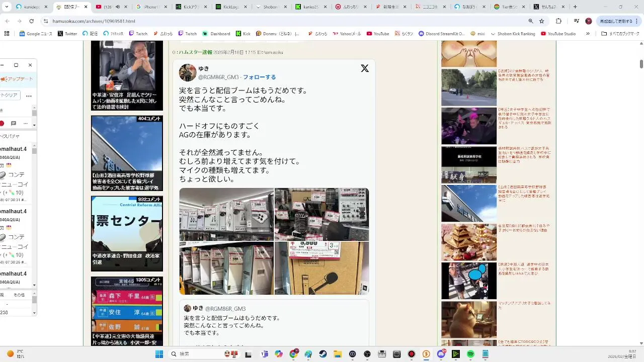Switch to the Shobon browser tab
644x362 pixels.
click(x=271, y=7)
